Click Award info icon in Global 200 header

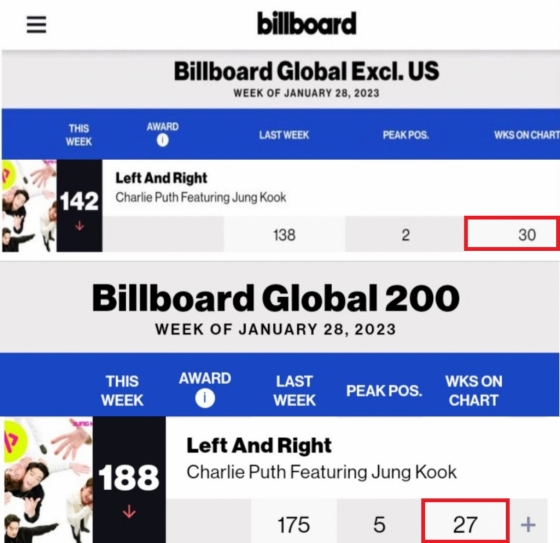205,398
